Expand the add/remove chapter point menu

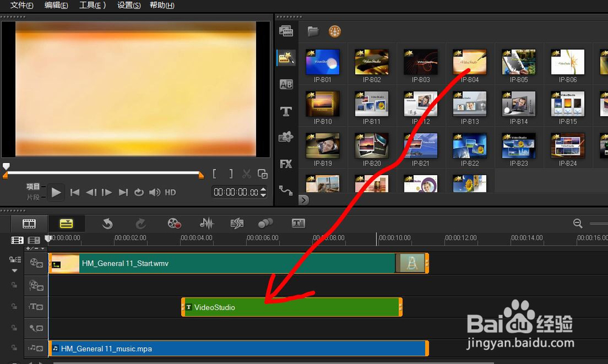tap(35, 249)
